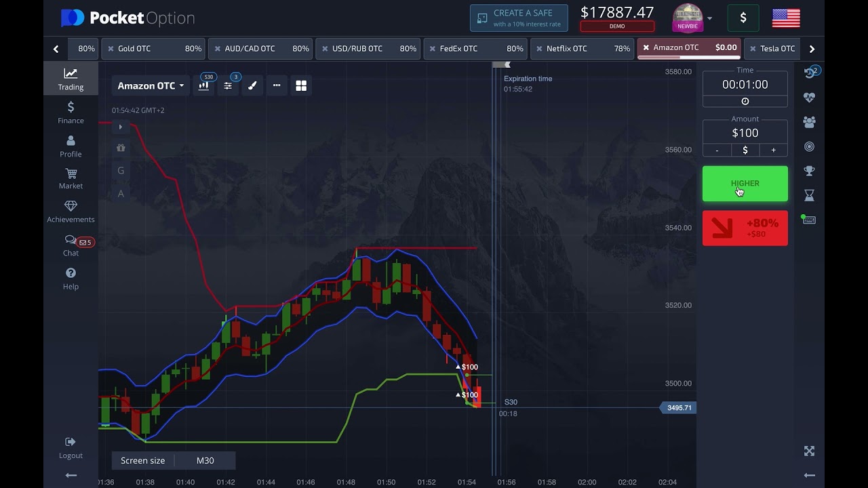Open the NEWBIE account profile dropdown

(692, 18)
